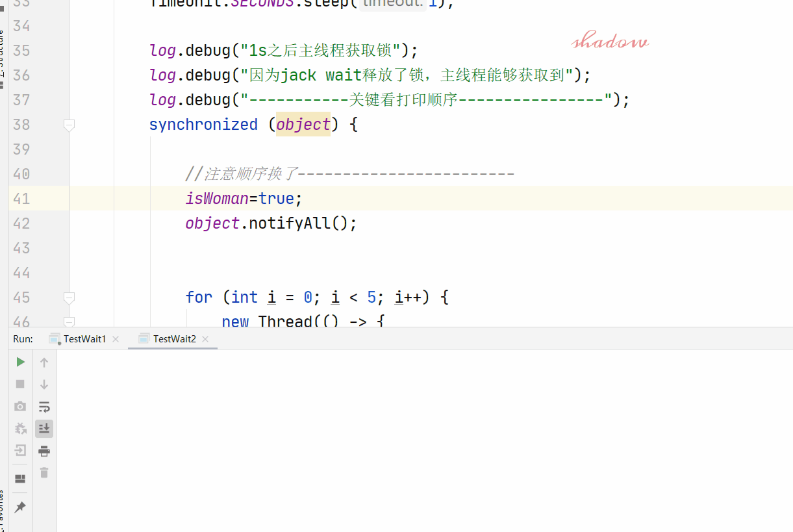Click the for keyword on line 45

coord(199,297)
